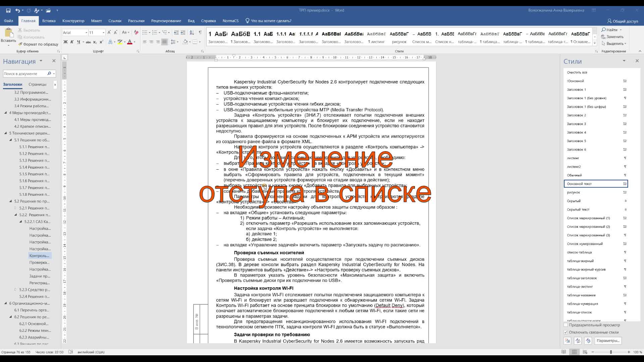The height and width of the screenshot is (362, 644).
Task: Justify the paragraph text
Action: click(x=164, y=42)
